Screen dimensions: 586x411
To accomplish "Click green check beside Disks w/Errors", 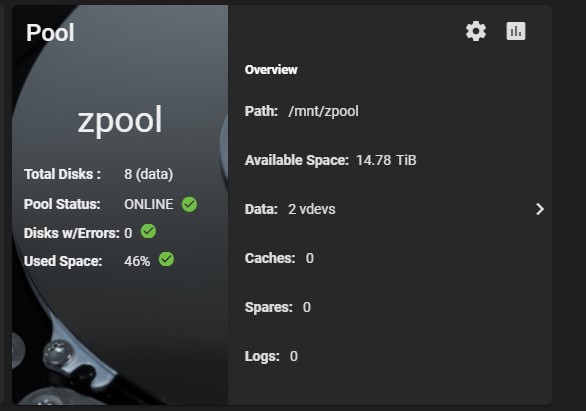I will tap(148, 231).
